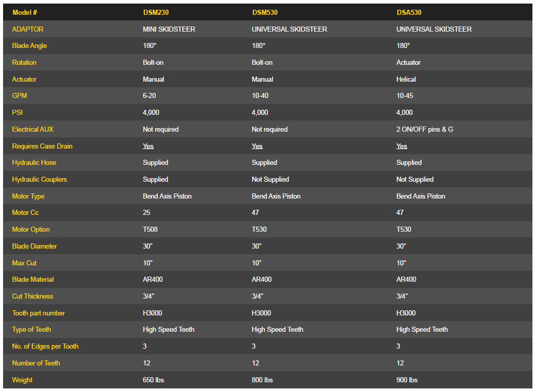Click the DSA530 model header
This screenshot has height=392, width=536.
[x=409, y=12]
